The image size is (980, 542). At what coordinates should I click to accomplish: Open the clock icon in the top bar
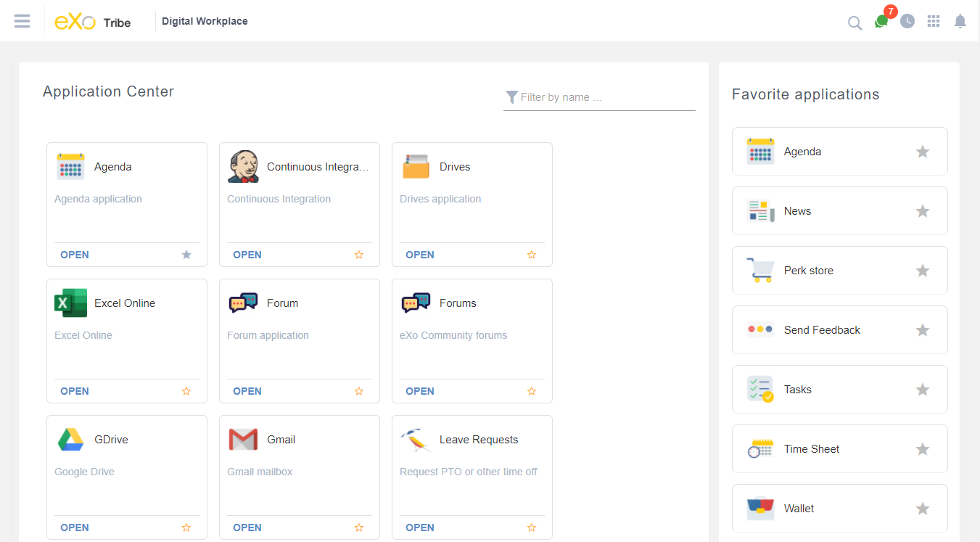click(907, 21)
